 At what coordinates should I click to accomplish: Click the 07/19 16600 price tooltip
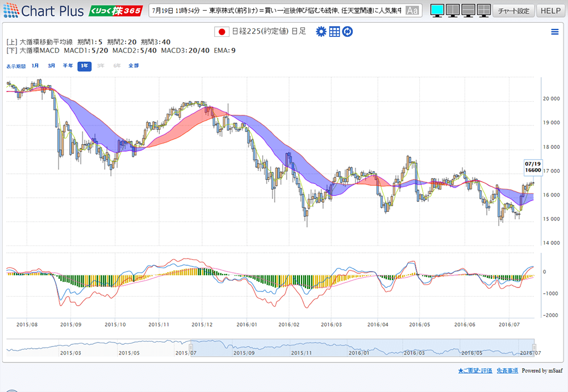tap(533, 167)
